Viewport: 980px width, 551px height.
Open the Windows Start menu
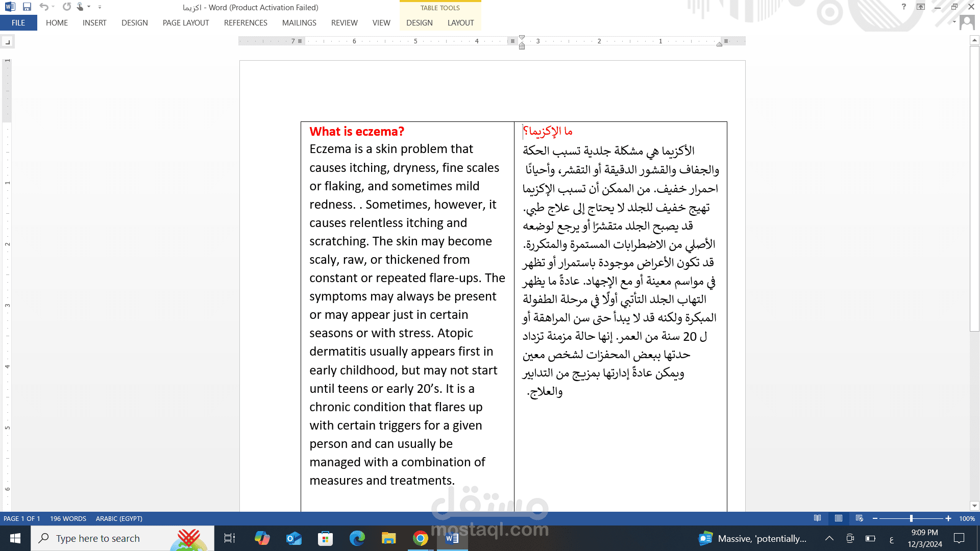click(15, 538)
